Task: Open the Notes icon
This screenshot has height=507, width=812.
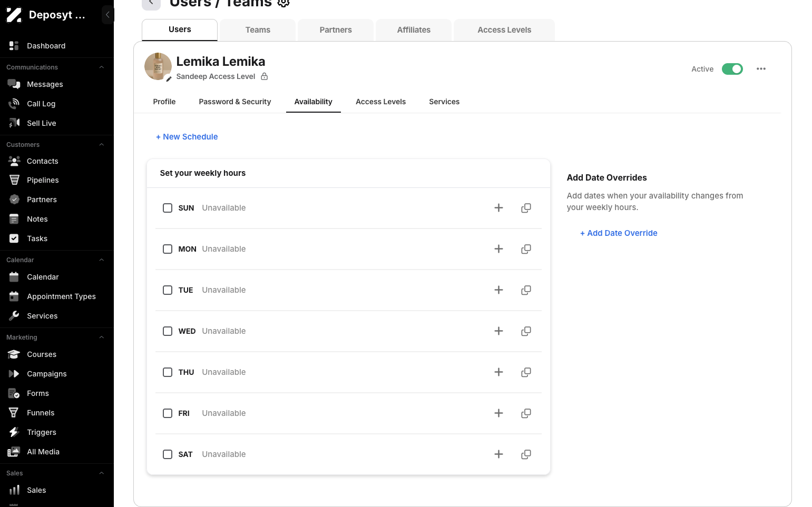Action: pos(14,219)
